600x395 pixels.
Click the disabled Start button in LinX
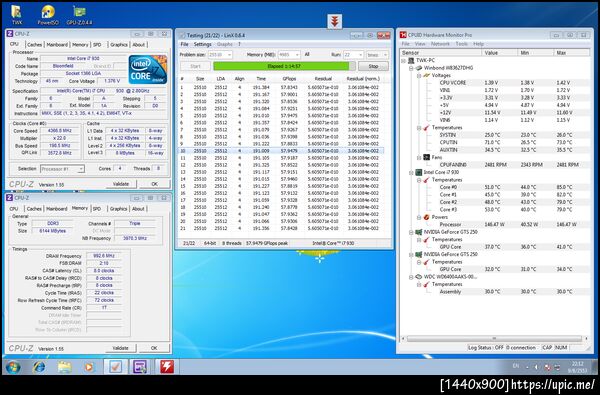click(195, 66)
